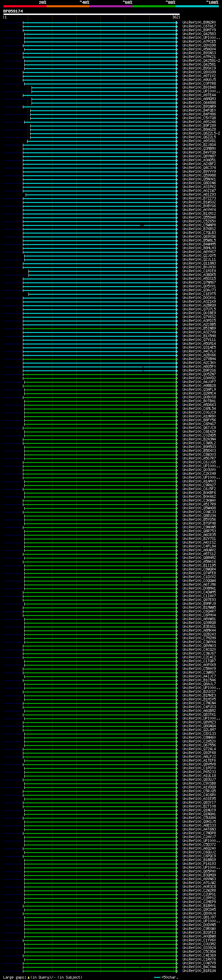Click the UniRef100_B9YVY9 label
Image resolution: width=222 pixels, height=980 pixels.
(199, 172)
